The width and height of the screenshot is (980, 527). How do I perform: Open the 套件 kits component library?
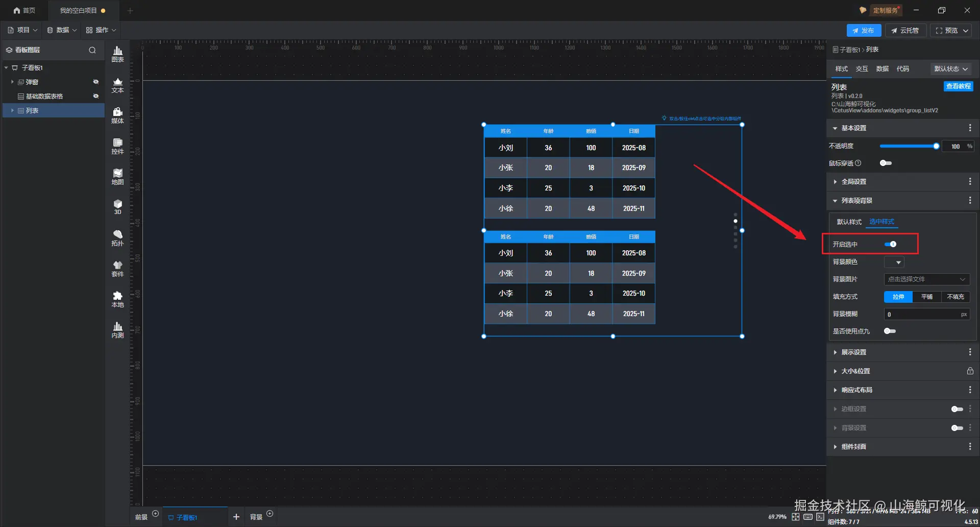coord(117,269)
